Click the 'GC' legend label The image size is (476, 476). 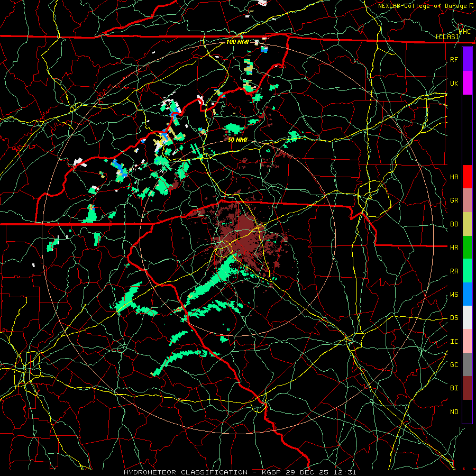pyautogui.click(x=454, y=365)
